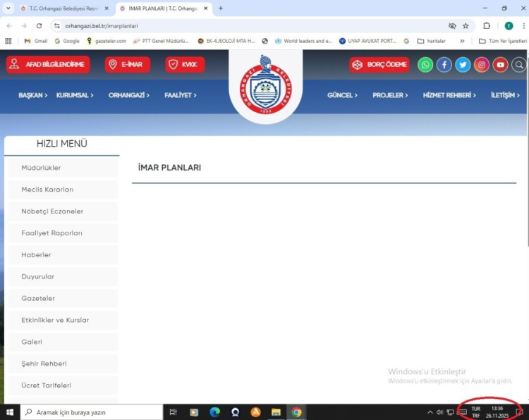Click the Facebook icon in the header
Image resolution: width=529 pixels, height=420 pixels.
pos(444,65)
